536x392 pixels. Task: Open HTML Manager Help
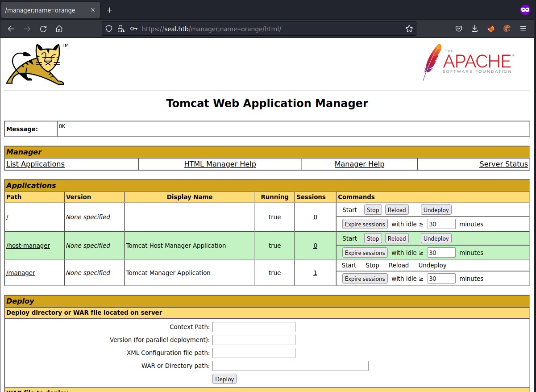point(220,164)
